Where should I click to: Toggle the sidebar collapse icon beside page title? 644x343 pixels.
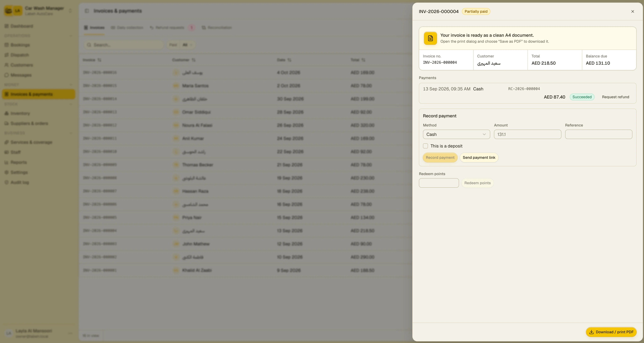tap(87, 11)
